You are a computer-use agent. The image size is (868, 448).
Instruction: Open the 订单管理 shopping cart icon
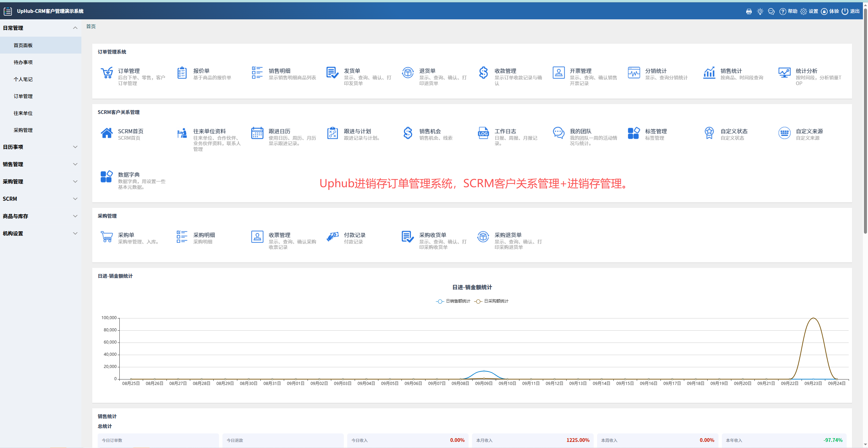(x=107, y=73)
